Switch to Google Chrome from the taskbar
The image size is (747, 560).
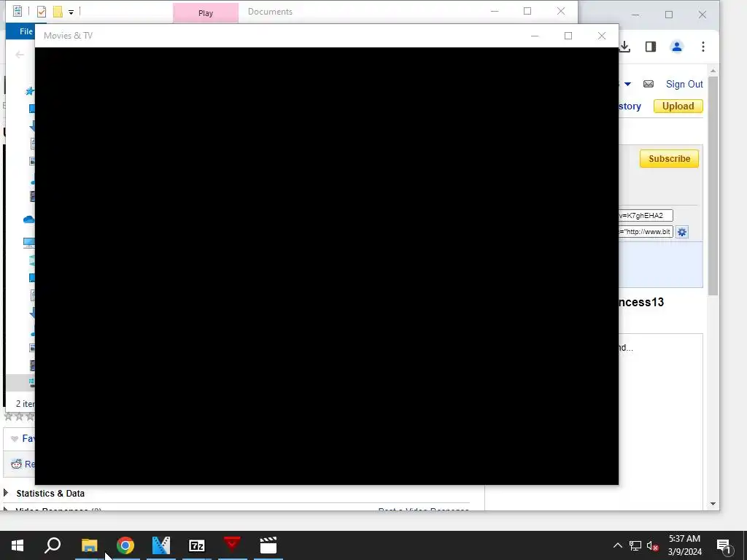pyautogui.click(x=125, y=545)
